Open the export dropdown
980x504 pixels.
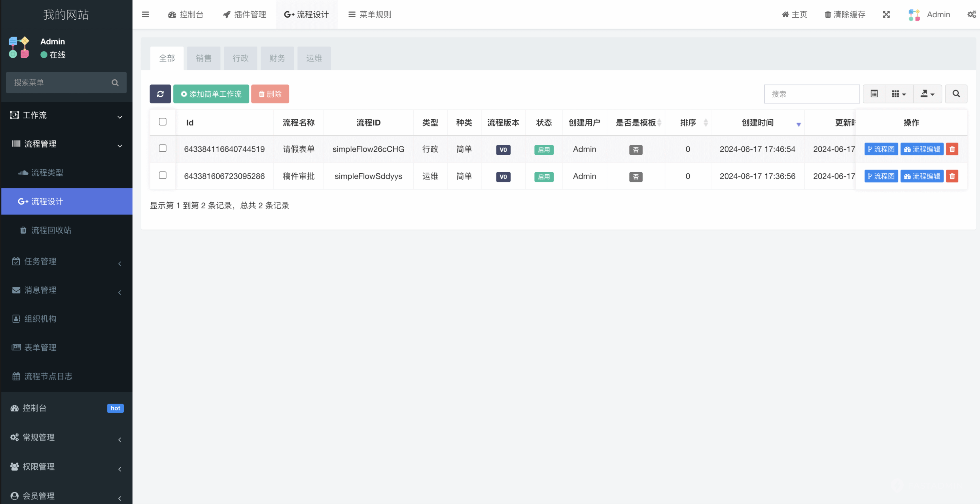tap(927, 94)
